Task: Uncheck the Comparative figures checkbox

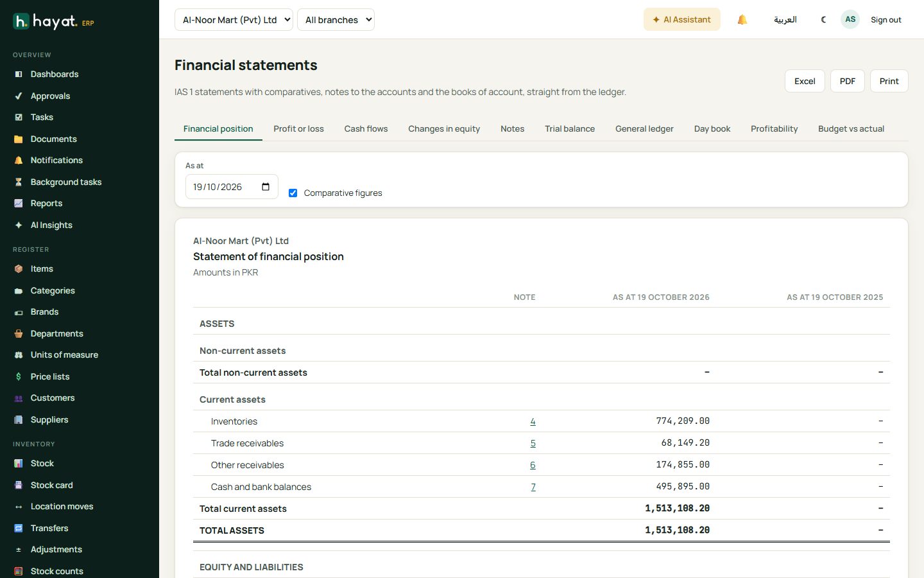Action: (293, 193)
